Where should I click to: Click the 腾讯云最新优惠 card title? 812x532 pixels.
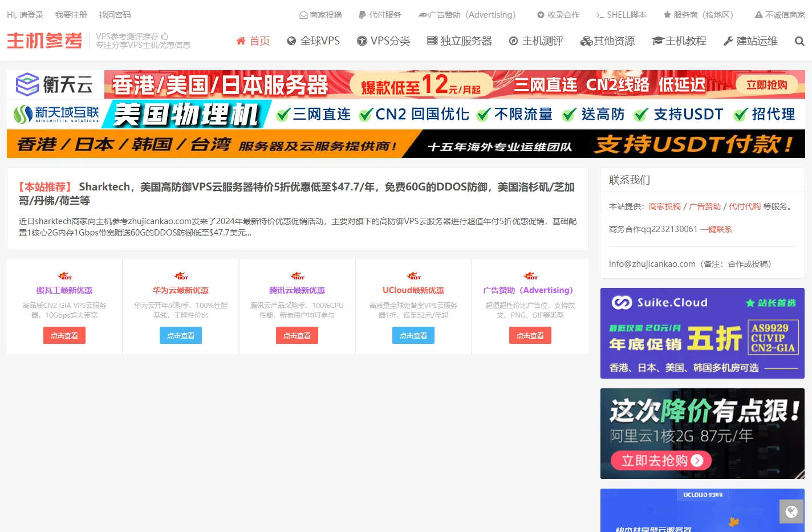297,290
